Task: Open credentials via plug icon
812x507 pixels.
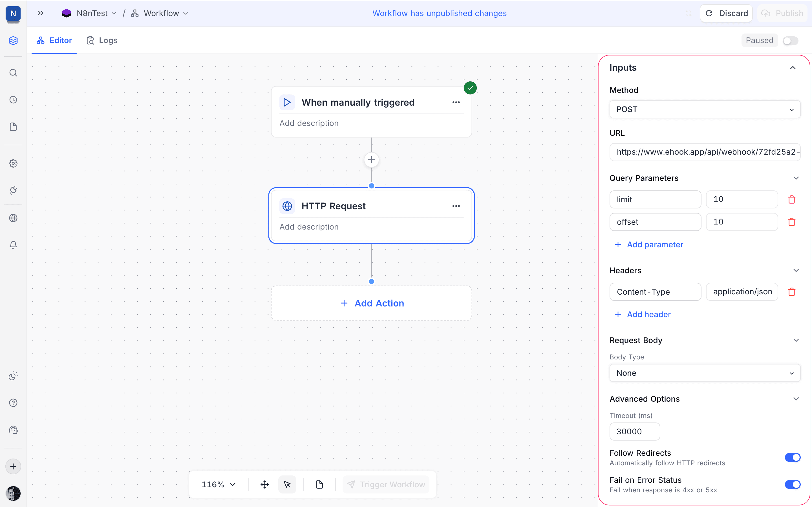Action: tap(13, 190)
